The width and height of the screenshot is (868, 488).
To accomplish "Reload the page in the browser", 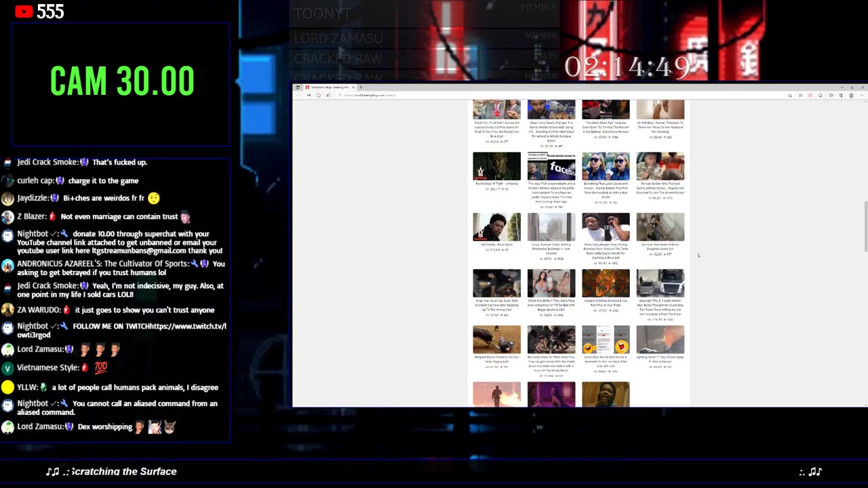I will point(319,95).
